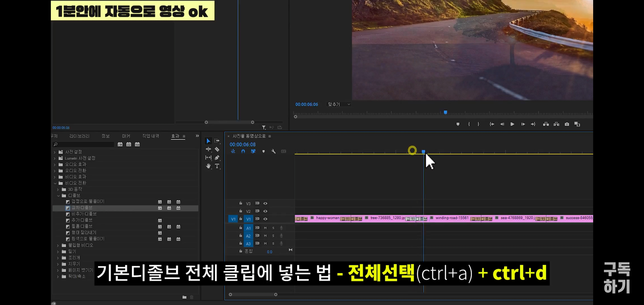644x305 pixels.
Task: Open timeline wrench settings
Action: [x=273, y=151]
